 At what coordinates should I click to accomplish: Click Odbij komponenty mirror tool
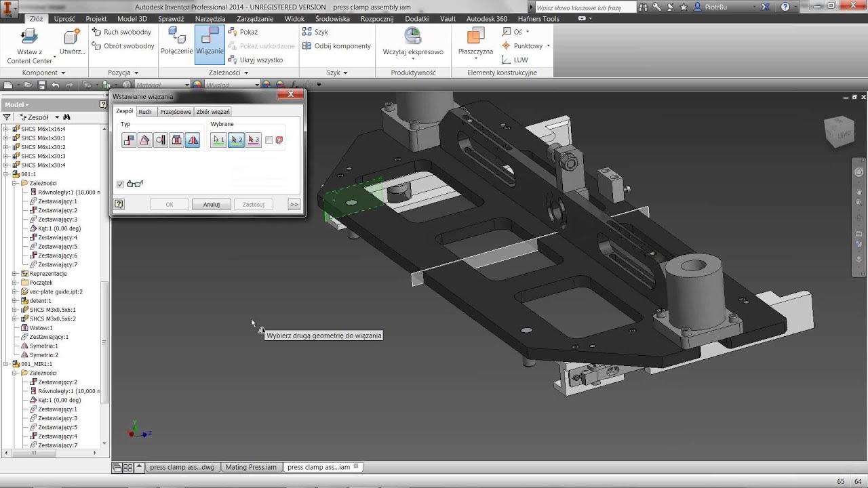pos(336,46)
